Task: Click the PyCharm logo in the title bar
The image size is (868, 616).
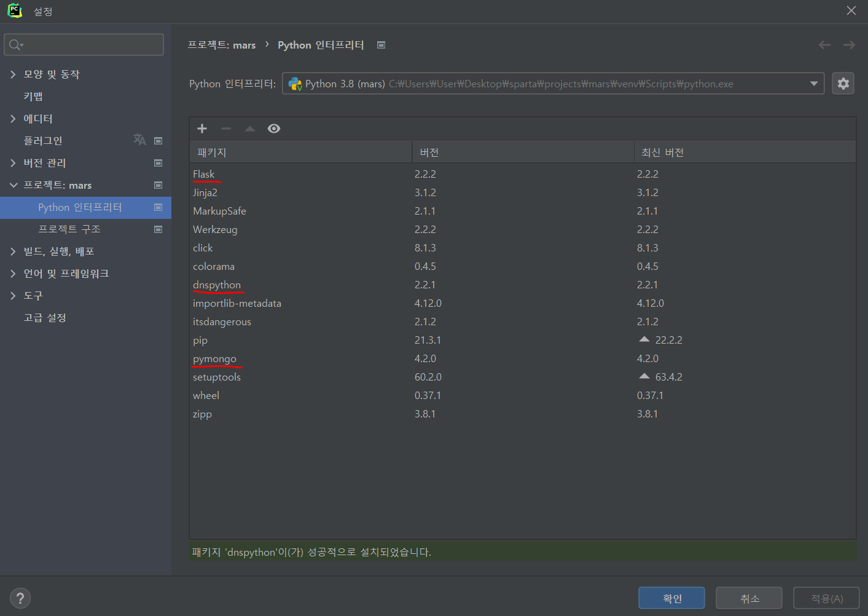Action: pyautogui.click(x=15, y=10)
